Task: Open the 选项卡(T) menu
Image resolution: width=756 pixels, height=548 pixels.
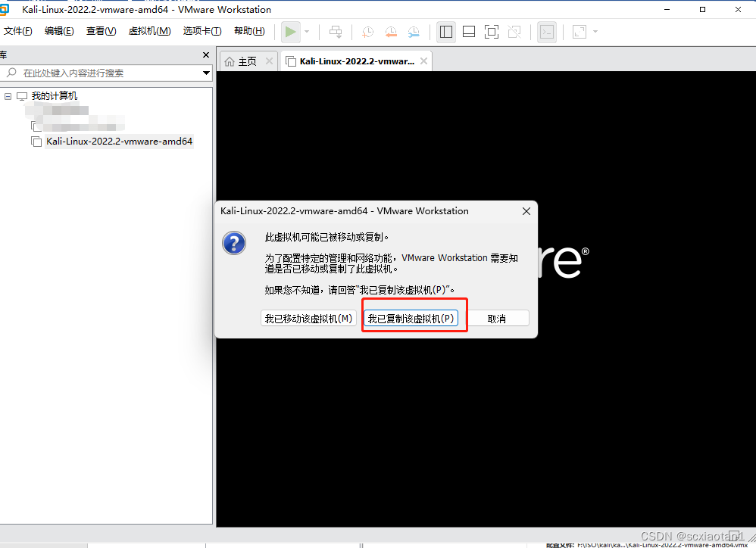Action: pyautogui.click(x=202, y=31)
